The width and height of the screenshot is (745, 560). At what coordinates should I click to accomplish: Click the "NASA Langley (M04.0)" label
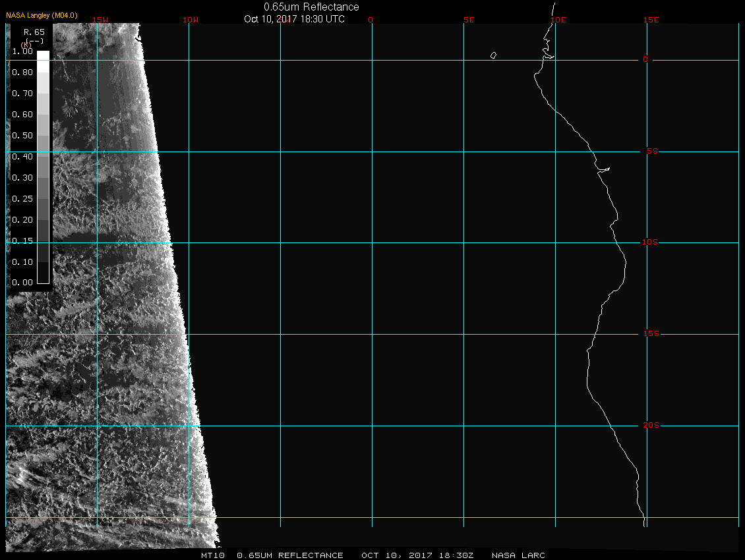[42, 14]
